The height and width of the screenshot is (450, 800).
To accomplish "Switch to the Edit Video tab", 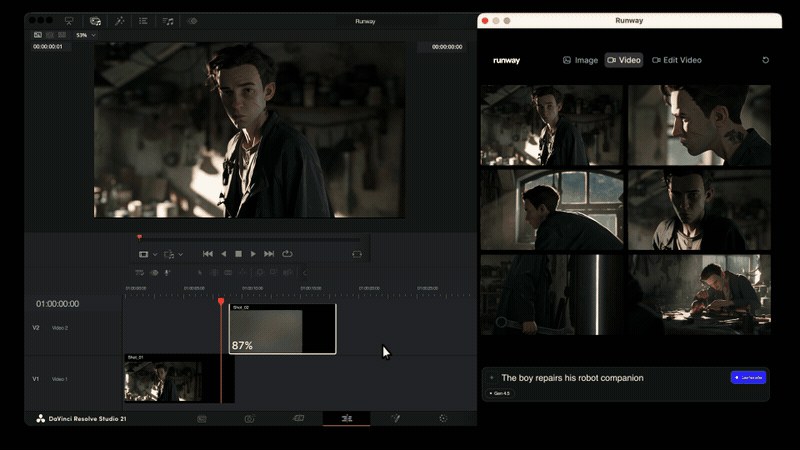I will point(677,60).
